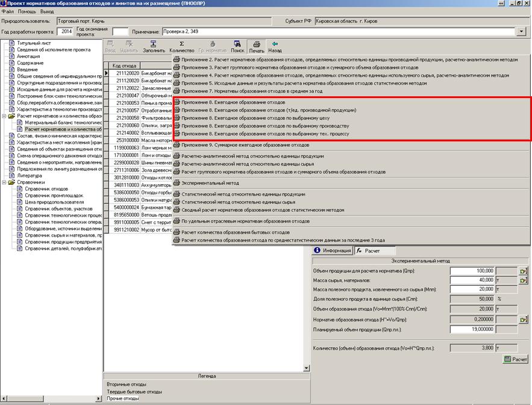The height and width of the screenshot is (405, 532).
Task: Open the Файл menu
Action: point(7,11)
